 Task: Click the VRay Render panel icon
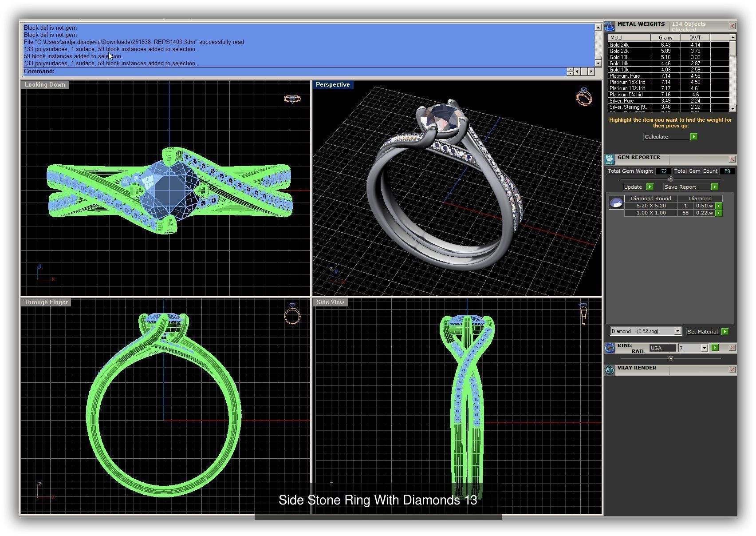610,370
